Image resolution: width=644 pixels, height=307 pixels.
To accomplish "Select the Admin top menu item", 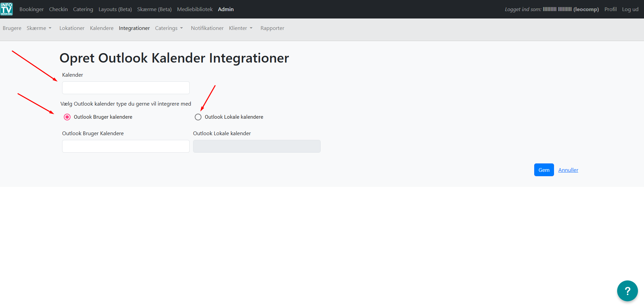I will (x=226, y=9).
